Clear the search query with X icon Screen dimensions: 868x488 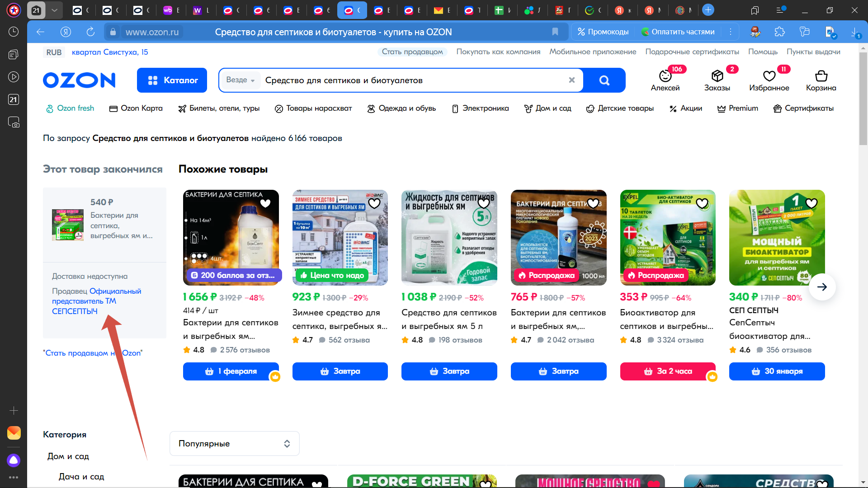click(x=571, y=80)
